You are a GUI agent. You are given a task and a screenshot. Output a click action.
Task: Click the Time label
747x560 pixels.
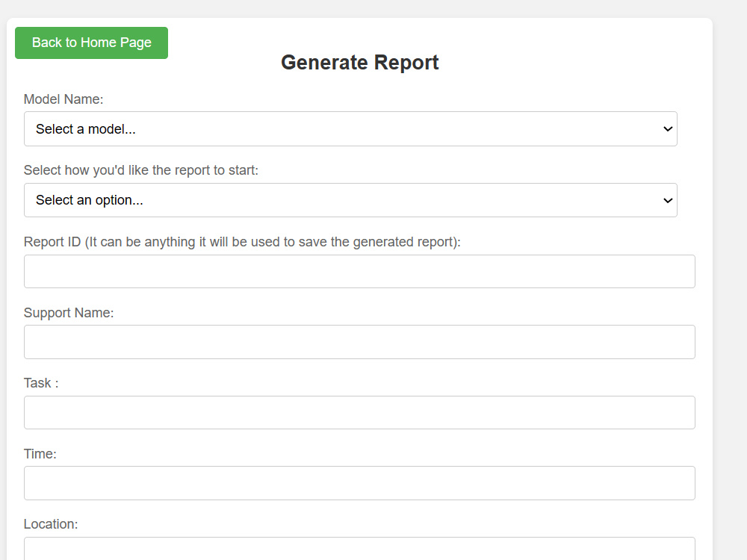point(40,453)
